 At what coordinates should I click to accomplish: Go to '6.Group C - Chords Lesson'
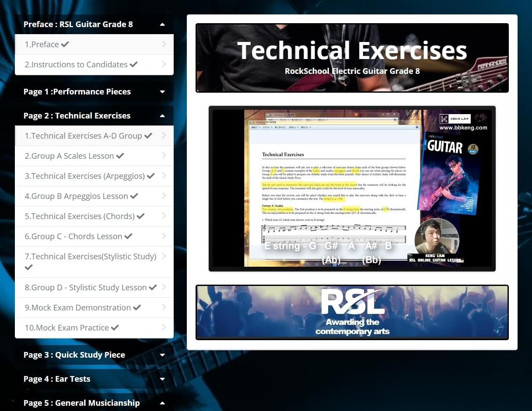tap(94, 237)
